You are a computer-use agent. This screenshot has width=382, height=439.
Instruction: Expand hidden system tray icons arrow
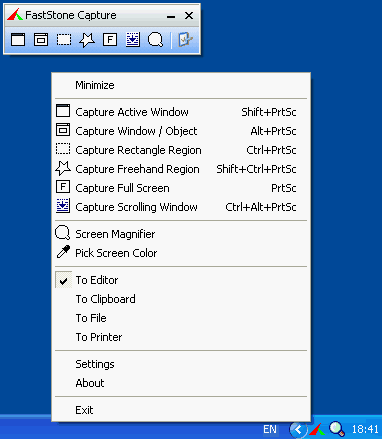point(298,429)
